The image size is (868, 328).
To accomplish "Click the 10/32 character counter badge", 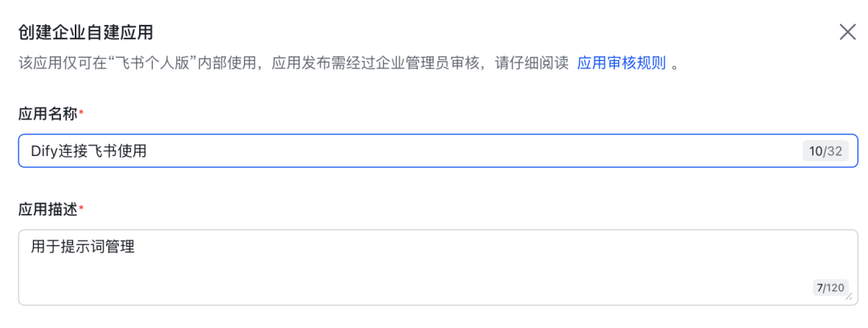I will [825, 151].
